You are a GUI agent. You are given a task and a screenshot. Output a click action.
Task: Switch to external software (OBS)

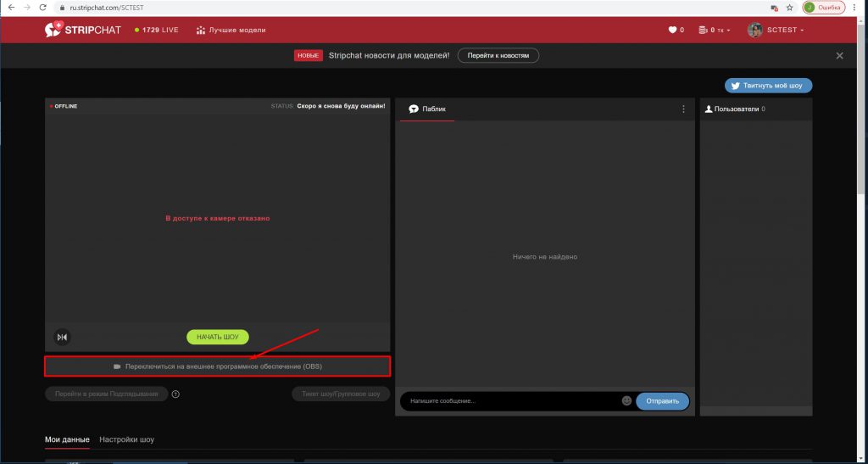point(218,366)
